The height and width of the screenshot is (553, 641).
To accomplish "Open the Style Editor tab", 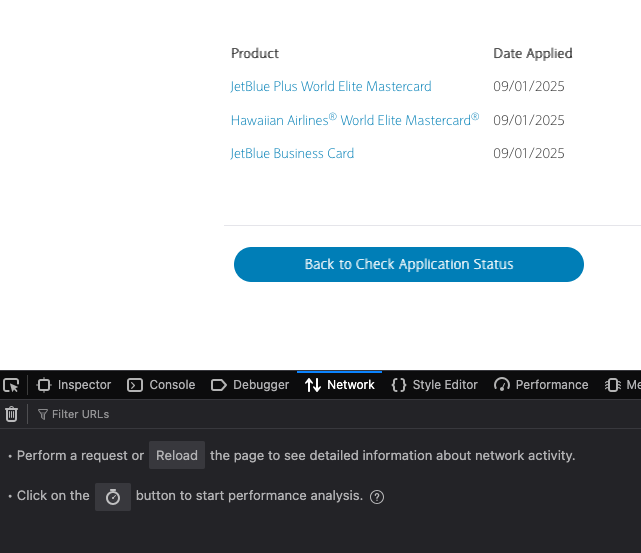I will [435, 385].
